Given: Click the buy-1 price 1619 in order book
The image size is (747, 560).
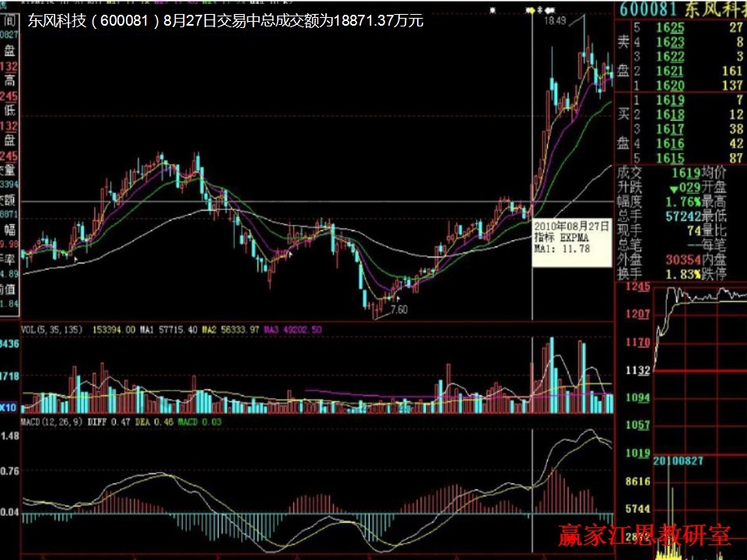Looking at the screenshot, I should coord(670,100).
